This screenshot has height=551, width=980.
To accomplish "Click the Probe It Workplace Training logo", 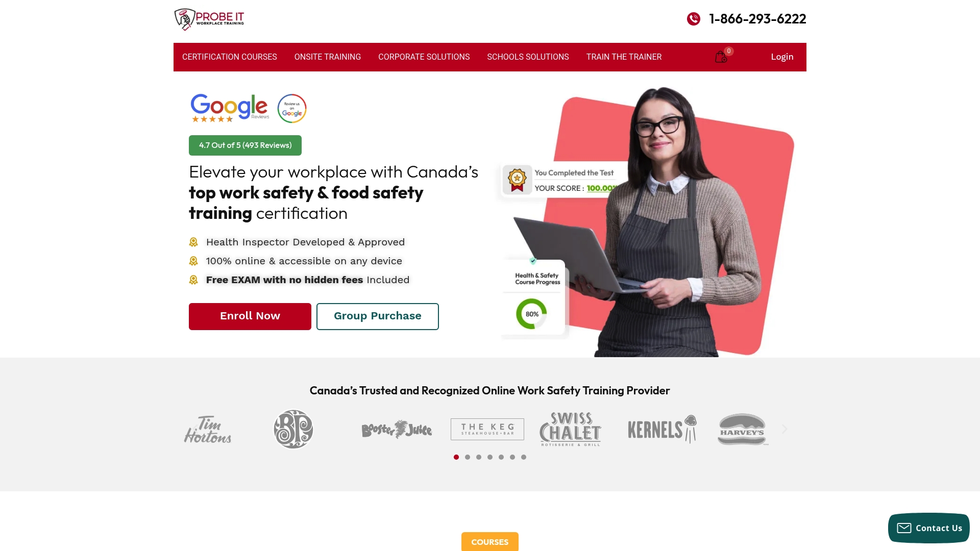I will coord(209,19).
